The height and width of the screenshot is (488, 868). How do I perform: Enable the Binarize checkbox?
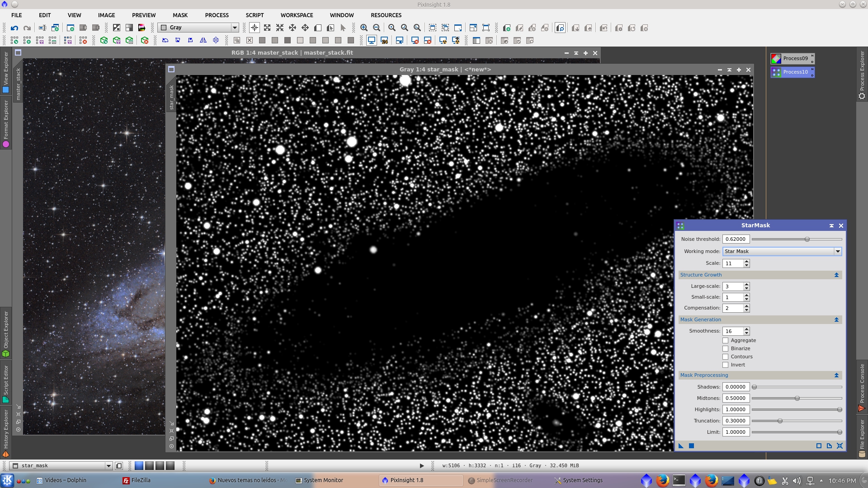[x=726, y=349]
